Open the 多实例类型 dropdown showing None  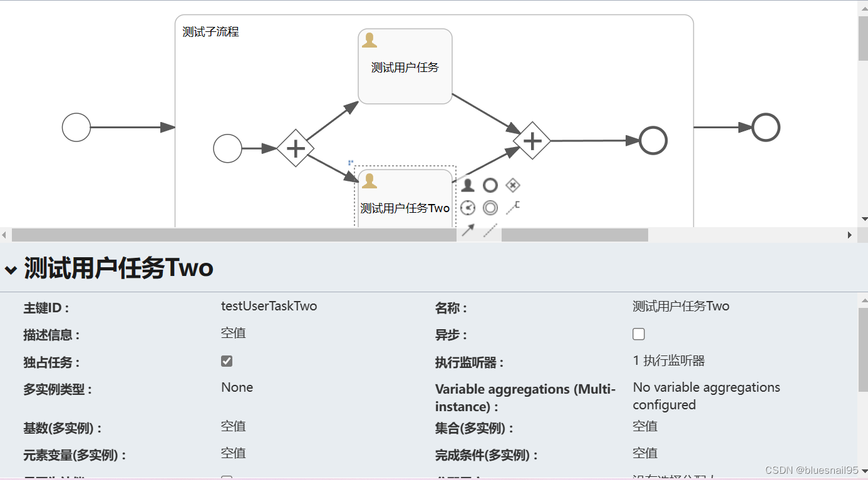click(x=237, y=387)
